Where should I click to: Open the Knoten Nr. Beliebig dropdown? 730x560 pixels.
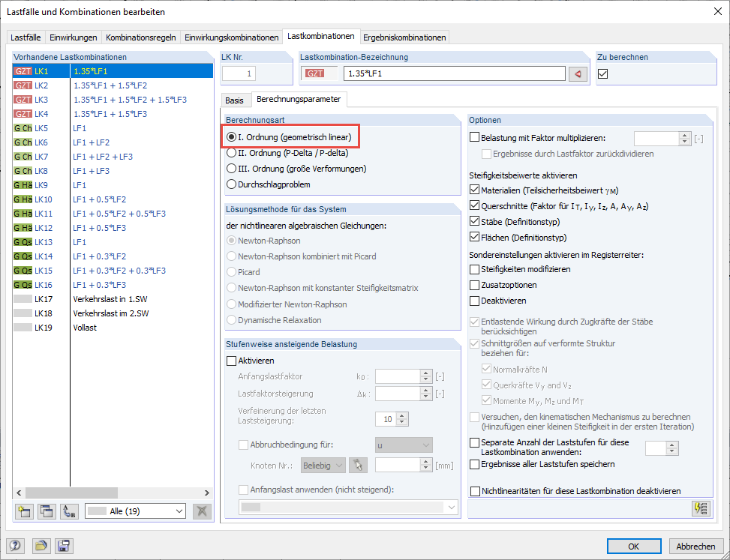tap(323, 465)
